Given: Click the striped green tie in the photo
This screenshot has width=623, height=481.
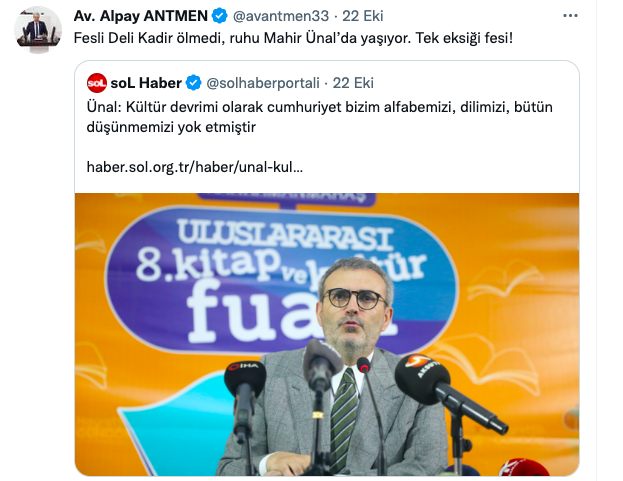Looking at the screenshot, I should 344,419.
